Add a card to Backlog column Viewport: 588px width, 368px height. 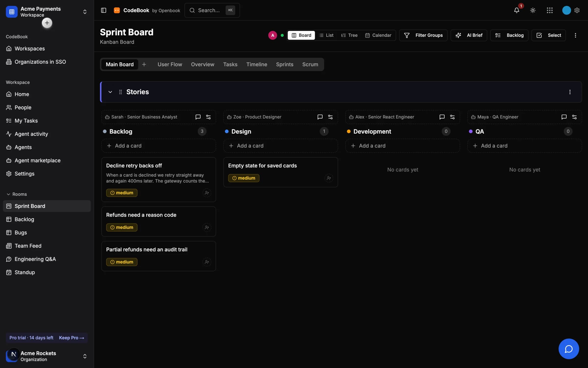(159, 146)
